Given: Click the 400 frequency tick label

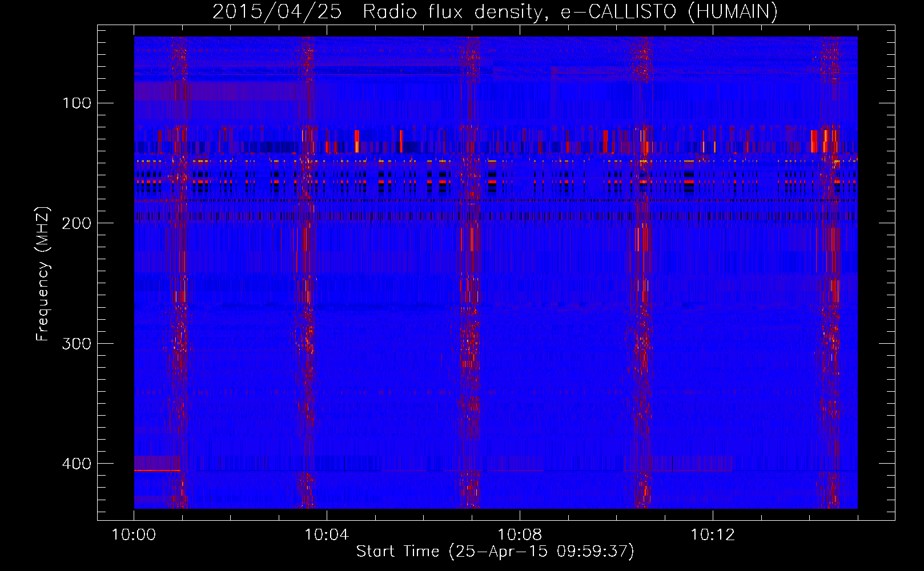Looking at the screenshot, I should point(77,464).
